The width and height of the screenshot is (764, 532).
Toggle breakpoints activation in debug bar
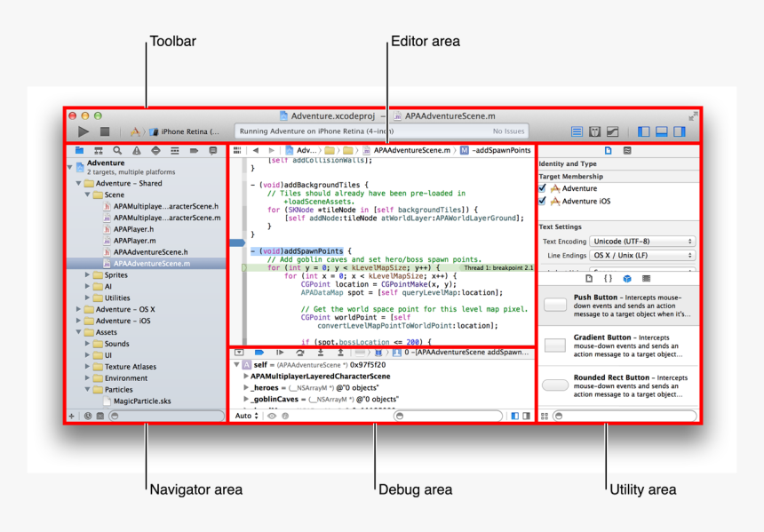tap(259, 353)
